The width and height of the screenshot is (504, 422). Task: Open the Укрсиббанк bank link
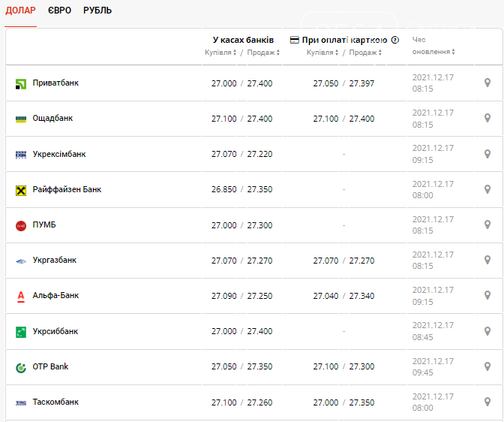click(x=55, y=331)
